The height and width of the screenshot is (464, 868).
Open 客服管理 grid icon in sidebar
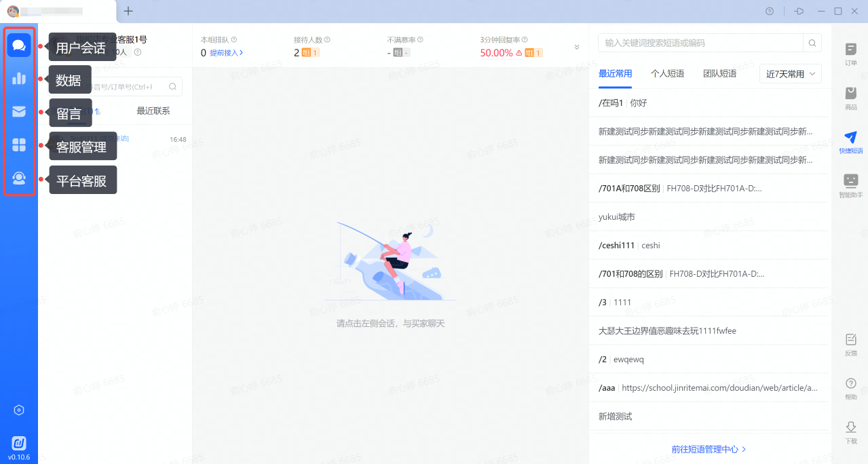coord(19,144)
